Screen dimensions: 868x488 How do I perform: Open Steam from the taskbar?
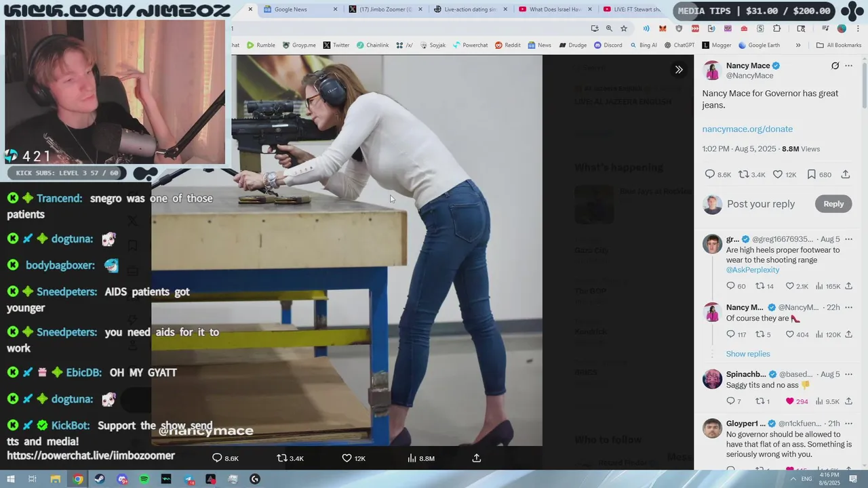coord(100,479)
